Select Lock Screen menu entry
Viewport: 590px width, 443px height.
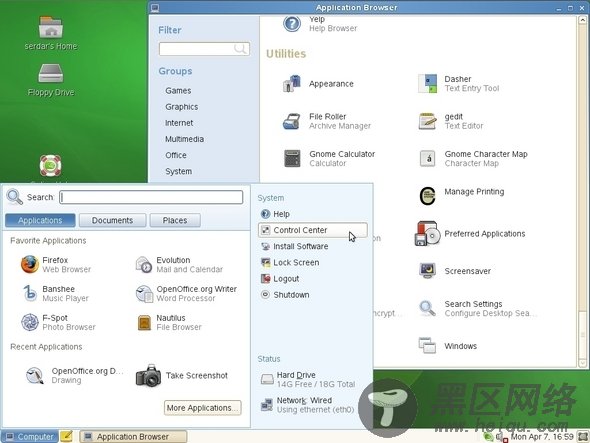click(x=290, y=262)
